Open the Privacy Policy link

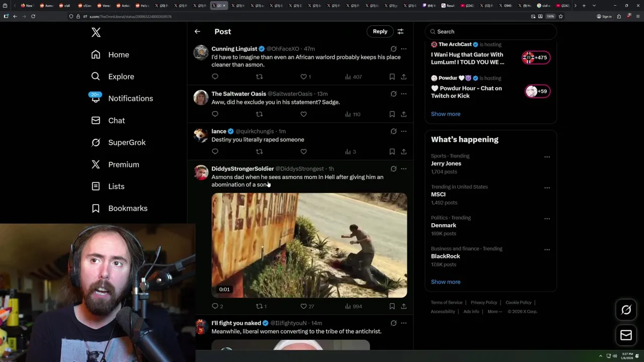pos(484,303)
